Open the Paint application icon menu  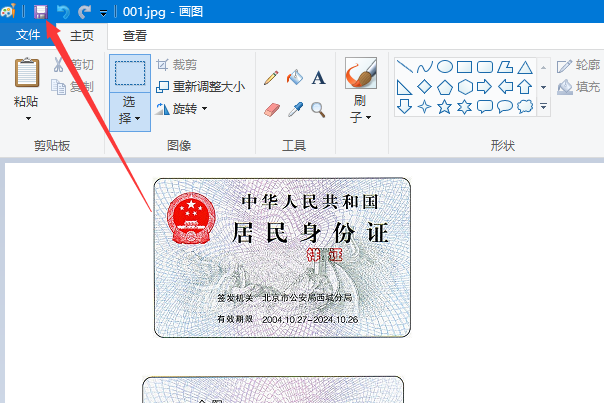click(x=8, y=11)
